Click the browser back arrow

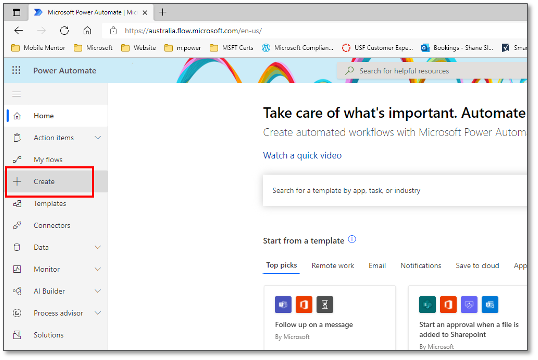coord(19,31)
